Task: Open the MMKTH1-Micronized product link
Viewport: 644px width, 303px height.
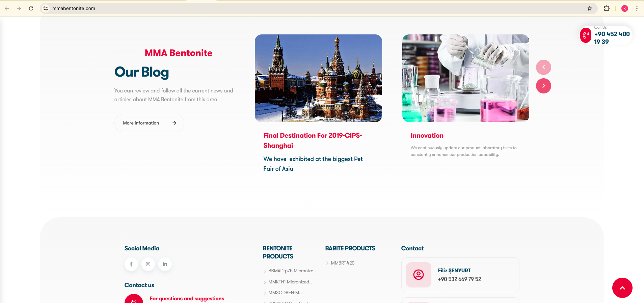Action: pyautogui.click(x=291, y=282)
